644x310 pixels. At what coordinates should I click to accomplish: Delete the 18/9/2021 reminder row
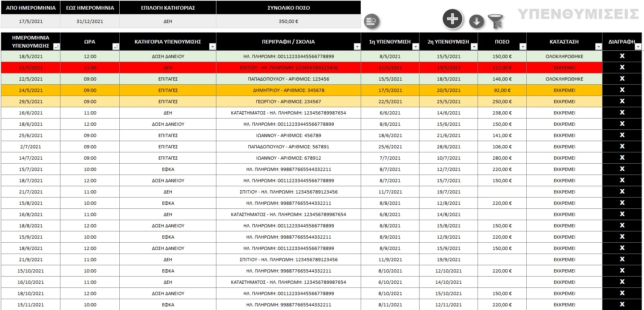click(622, 248)
